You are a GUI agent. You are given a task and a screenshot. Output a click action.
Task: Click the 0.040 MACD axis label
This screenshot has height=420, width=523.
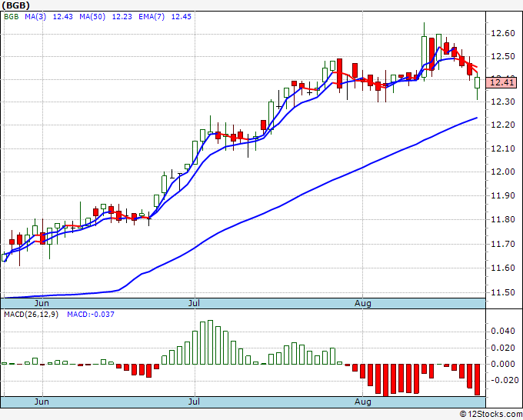point(503,332)
